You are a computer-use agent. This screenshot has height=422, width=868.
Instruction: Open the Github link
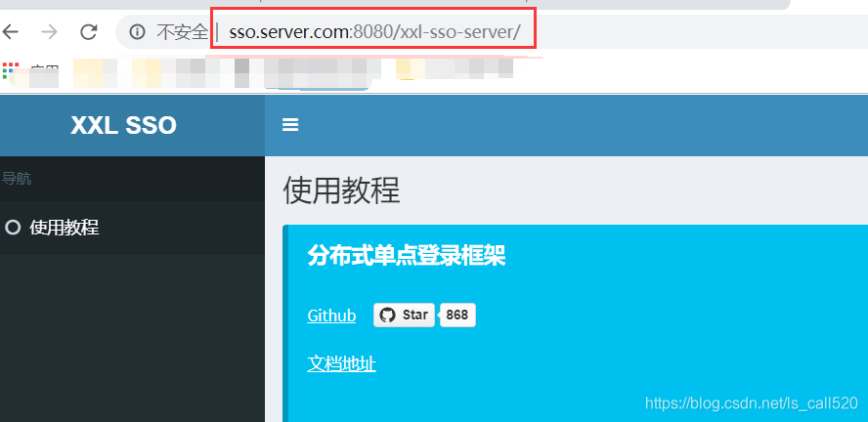[331, 316]
